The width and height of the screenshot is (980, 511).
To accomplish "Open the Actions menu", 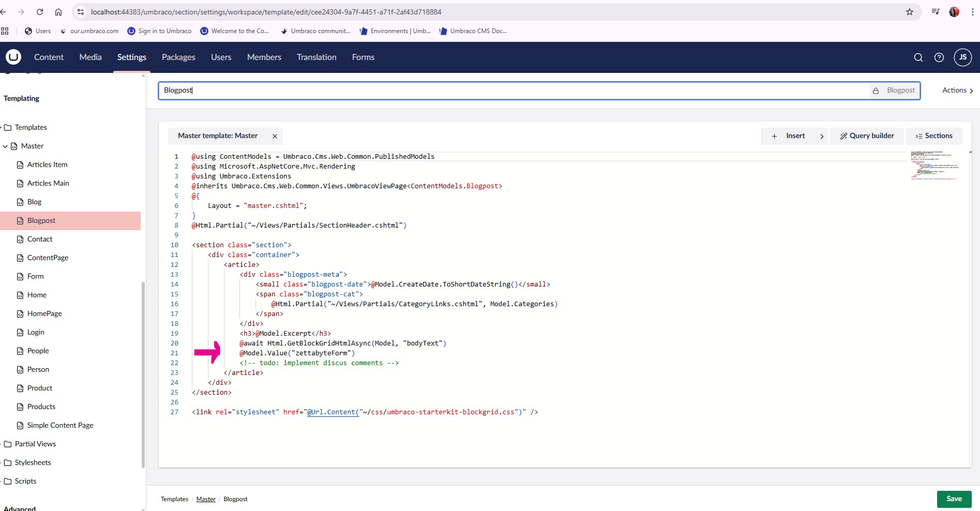I will [957, 90].
